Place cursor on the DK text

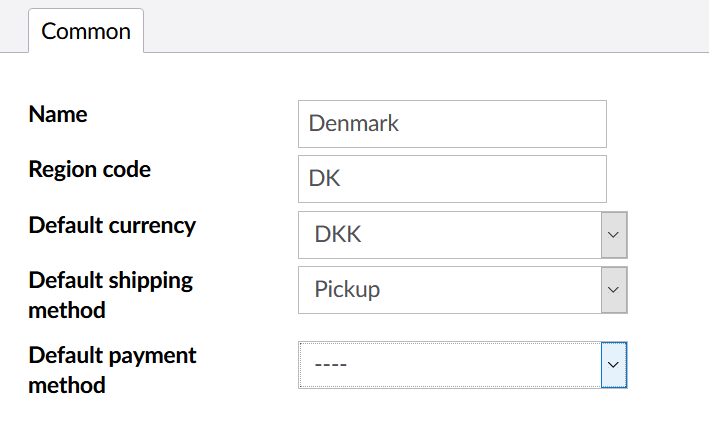click(x=324, y=179)
